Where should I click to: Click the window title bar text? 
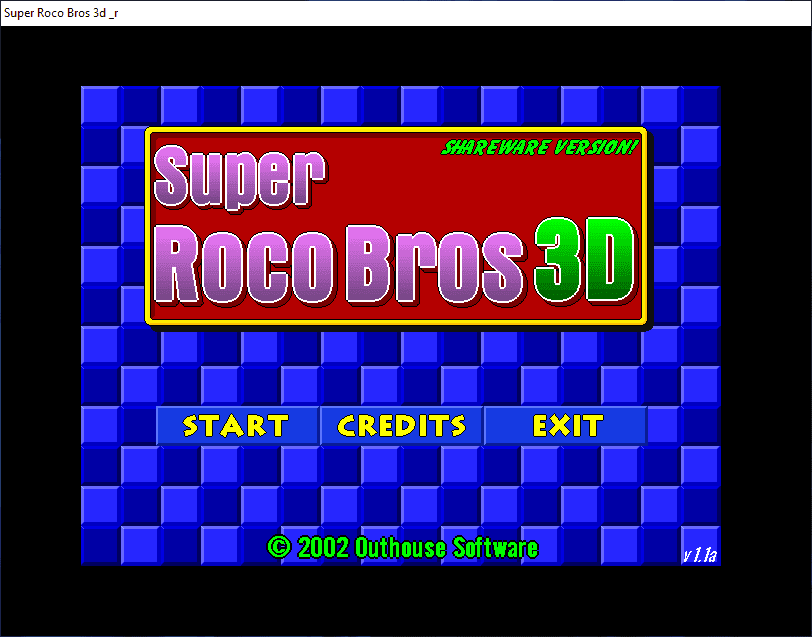pos(61,12)
